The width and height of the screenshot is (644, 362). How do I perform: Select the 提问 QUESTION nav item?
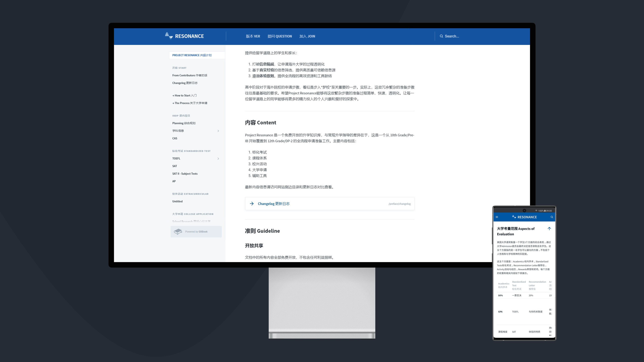tap(280, 36)
